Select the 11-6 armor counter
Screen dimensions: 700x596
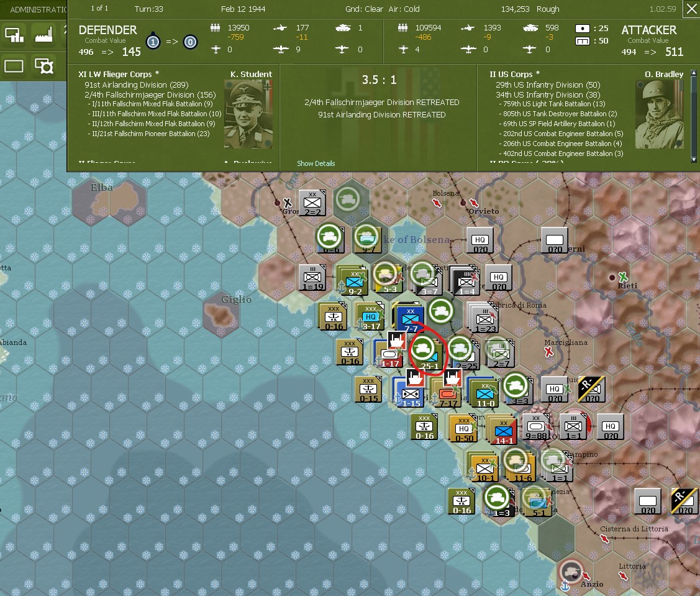click(522, 468)
